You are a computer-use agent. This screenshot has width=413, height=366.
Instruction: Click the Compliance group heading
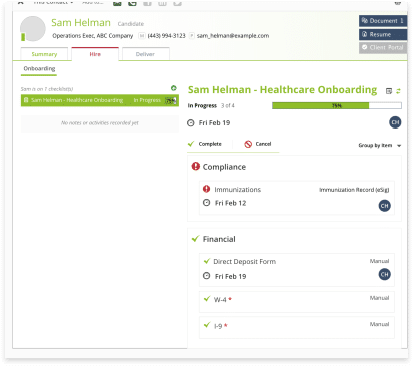click(224, 167)
